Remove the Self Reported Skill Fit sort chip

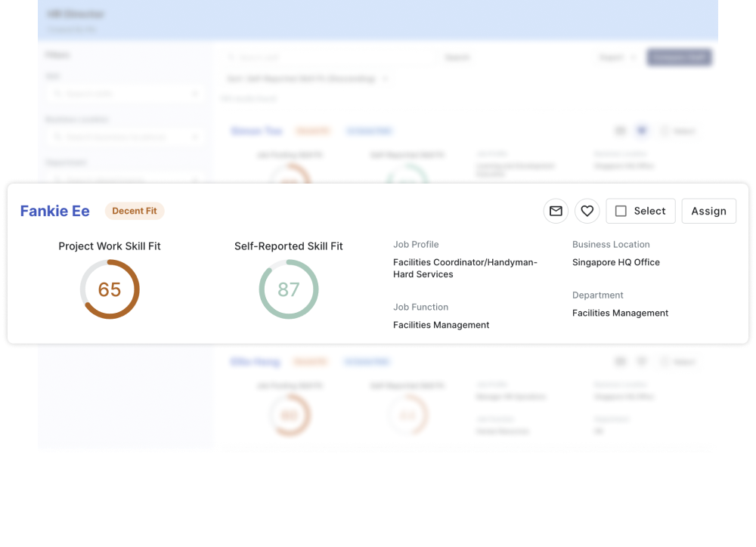tap(385, 79)
